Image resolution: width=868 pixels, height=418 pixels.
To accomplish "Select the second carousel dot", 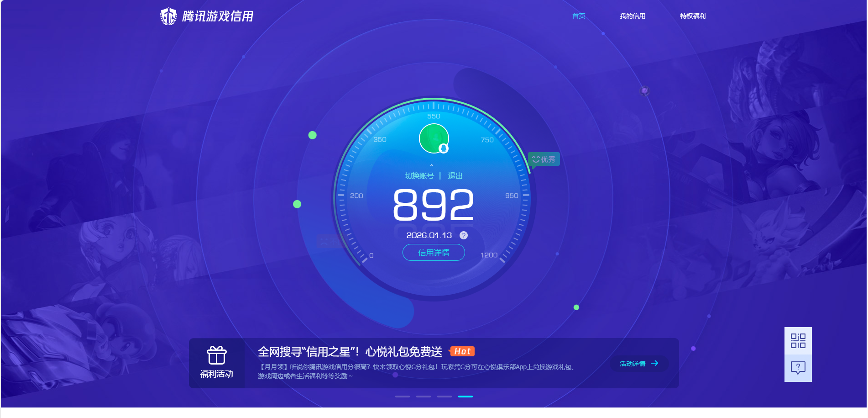I will (424, 397).
